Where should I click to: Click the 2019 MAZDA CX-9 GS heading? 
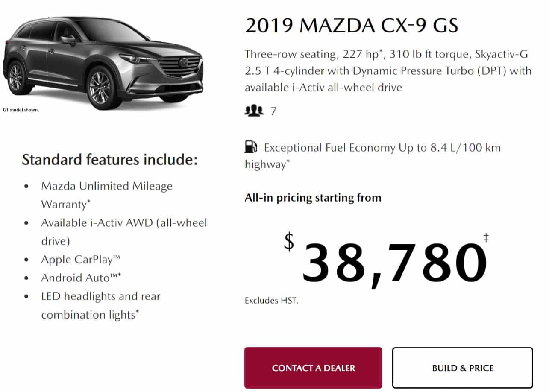click(x=352, y=26)
